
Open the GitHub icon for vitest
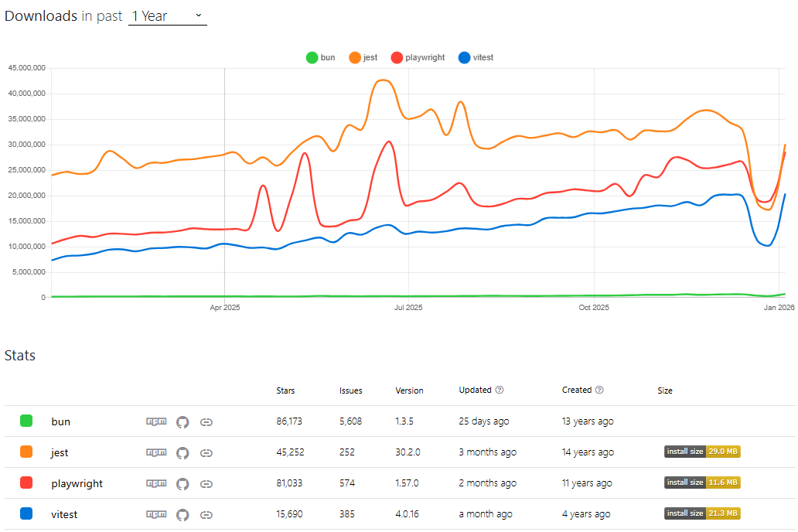(x=182, y=515)
